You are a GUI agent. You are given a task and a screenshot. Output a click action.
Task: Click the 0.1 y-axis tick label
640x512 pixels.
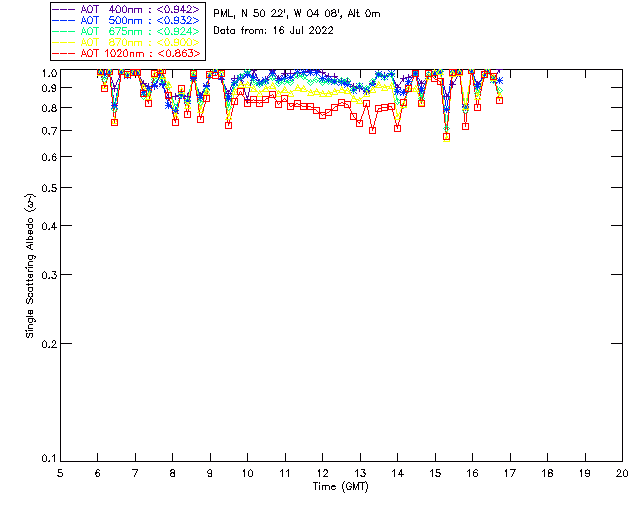(49, 459)
